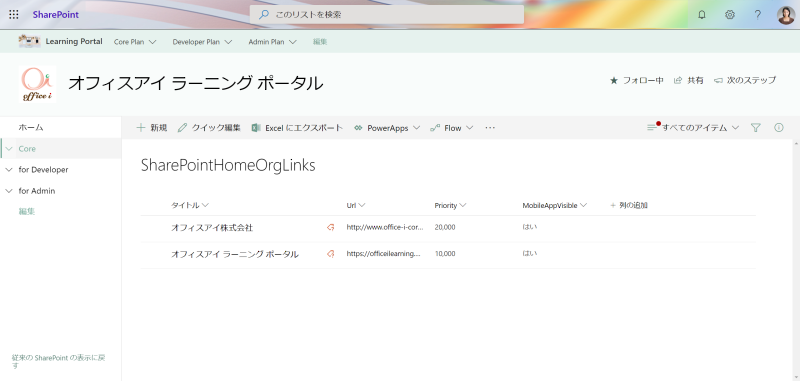Open the settings gear
The height and width of the screenshot is (381, 800).
[x=730, y=14]
